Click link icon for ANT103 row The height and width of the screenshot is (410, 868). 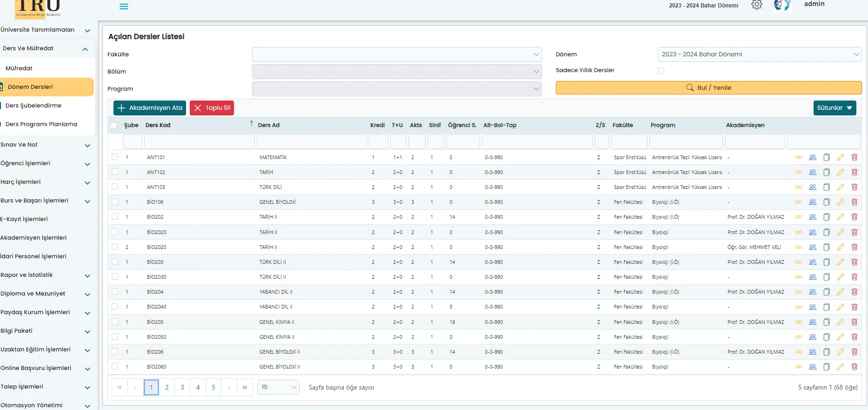[798, 187]
